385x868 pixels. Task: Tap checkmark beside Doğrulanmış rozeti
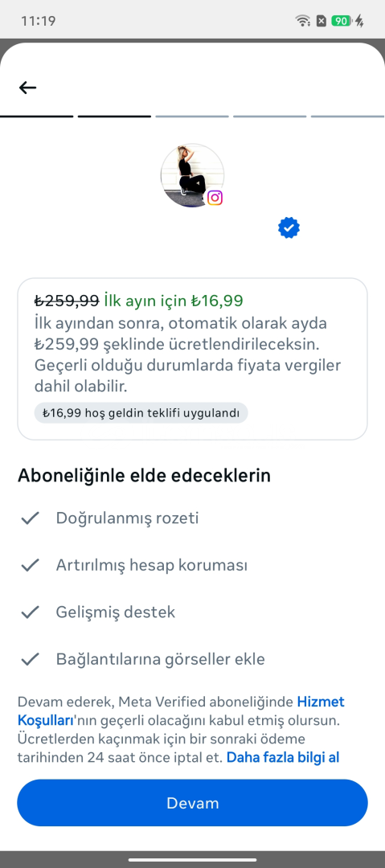click(x=30, y=518)
